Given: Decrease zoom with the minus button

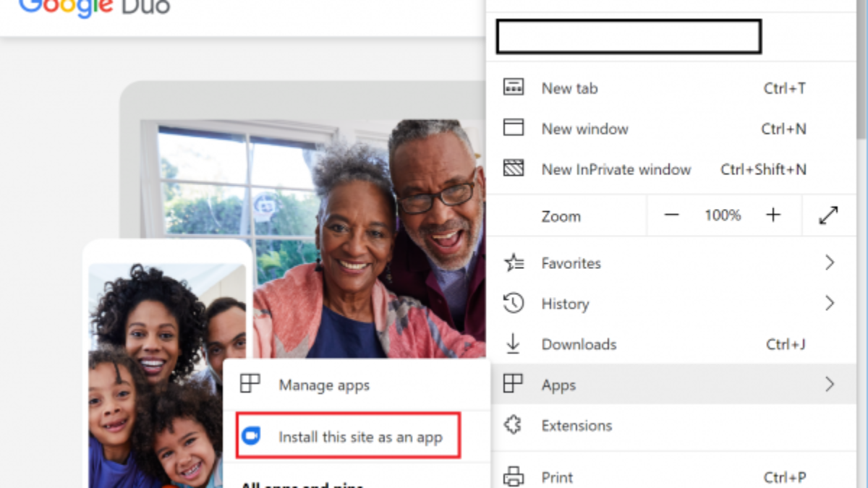Looking at the screenshot, I should pos(671,215).
